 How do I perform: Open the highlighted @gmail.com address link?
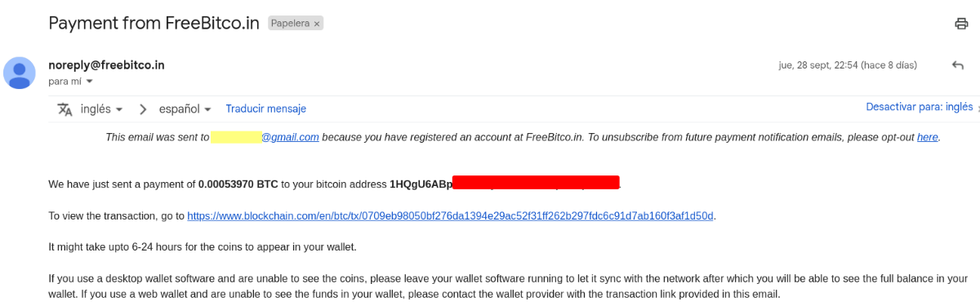pyautogui.click(x=290, y=137)
